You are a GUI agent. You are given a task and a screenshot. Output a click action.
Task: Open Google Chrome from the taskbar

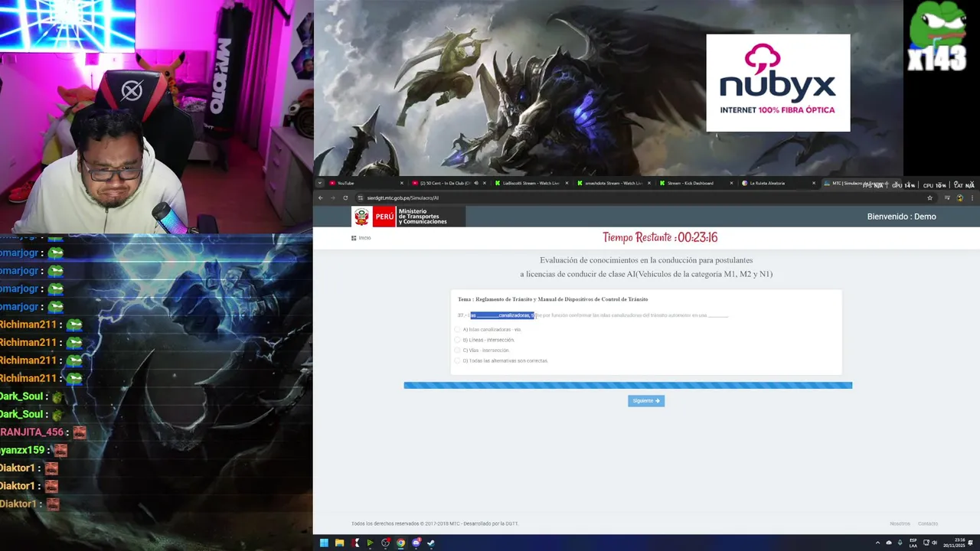pyautogui.click(x=400, y=543)
